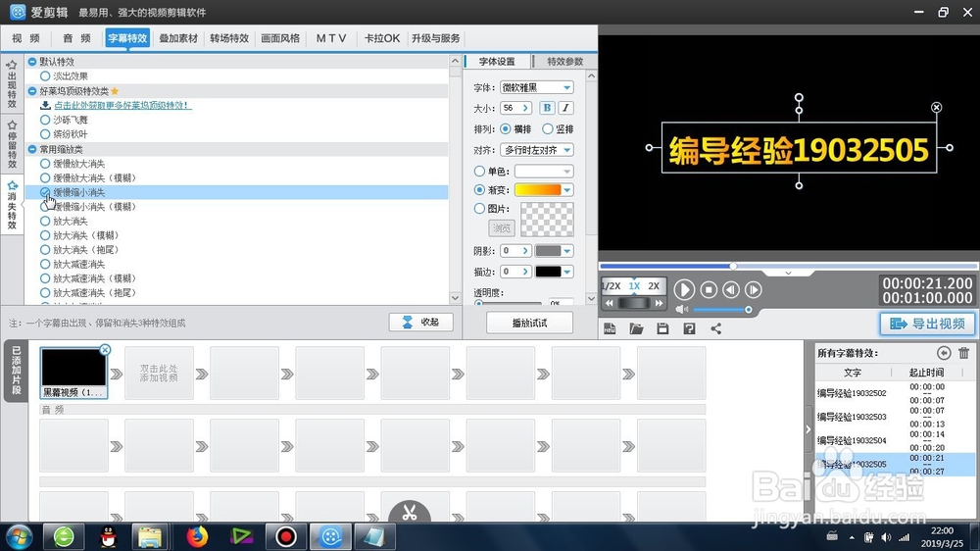
Task: Step forward one frame in preview
Action: [753, 289]
